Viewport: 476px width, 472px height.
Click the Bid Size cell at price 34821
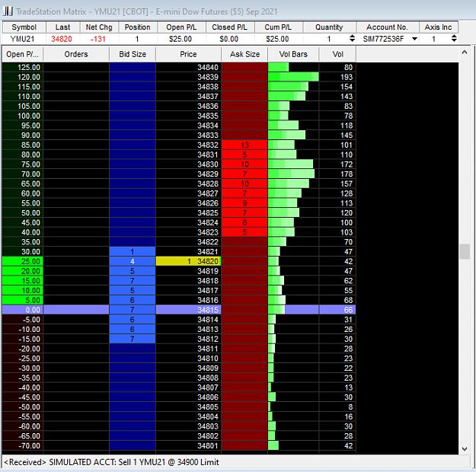pos(133,252)
